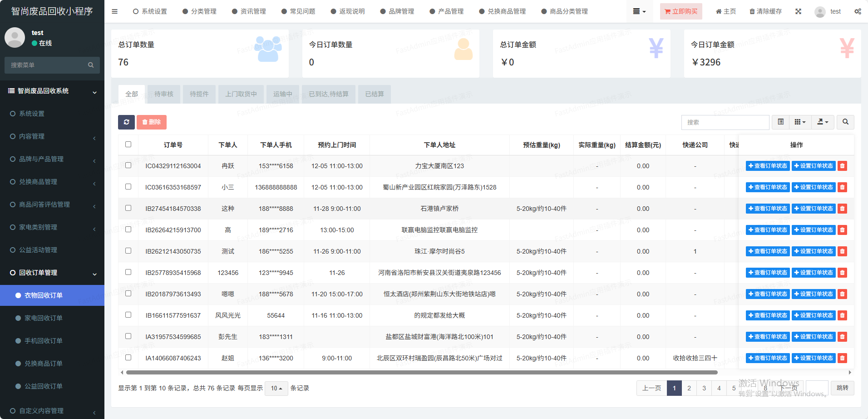
Task: Open the settings gears icon at top right
Action: click(858, 11)
